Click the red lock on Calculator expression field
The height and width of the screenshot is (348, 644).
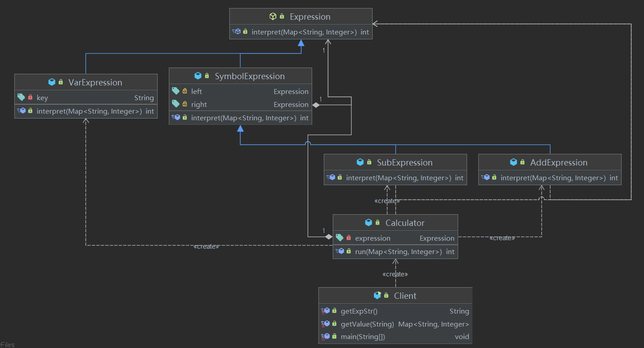[x=348, y=238]
